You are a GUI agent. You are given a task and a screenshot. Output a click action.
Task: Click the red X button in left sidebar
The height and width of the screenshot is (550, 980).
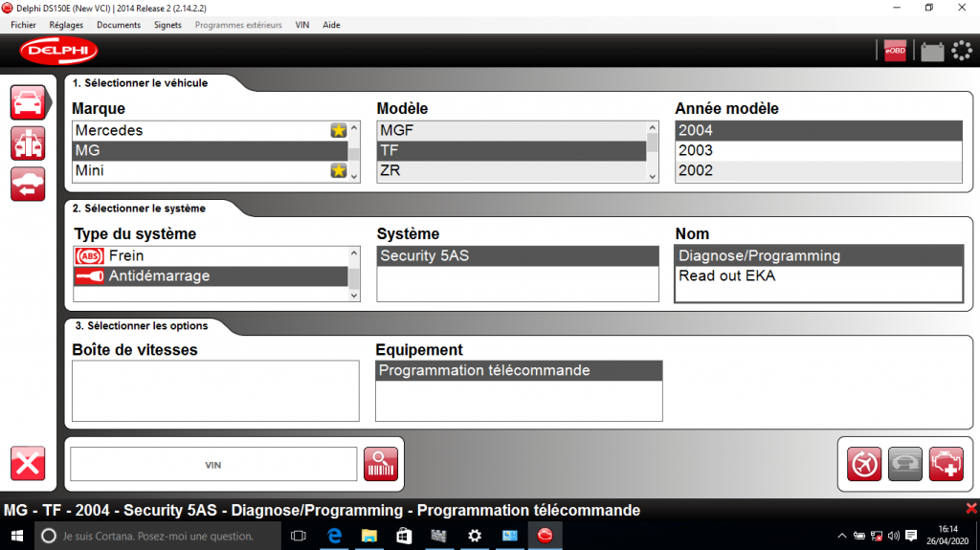tap(28, 464)
